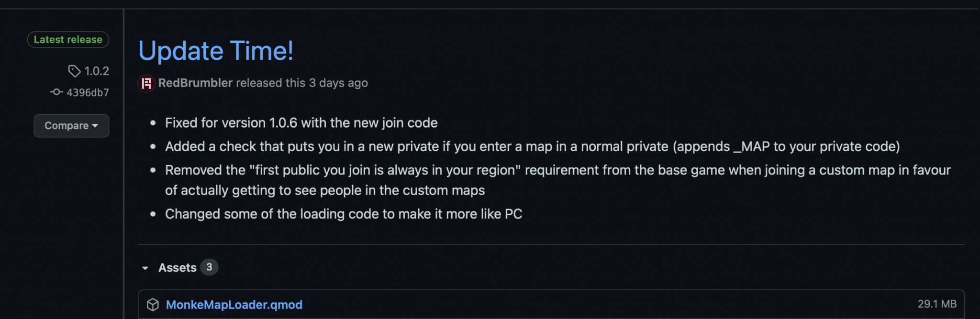980x319 pixels.
Task: Click the dropdown caret on Compare button
Action: [94, 126]
